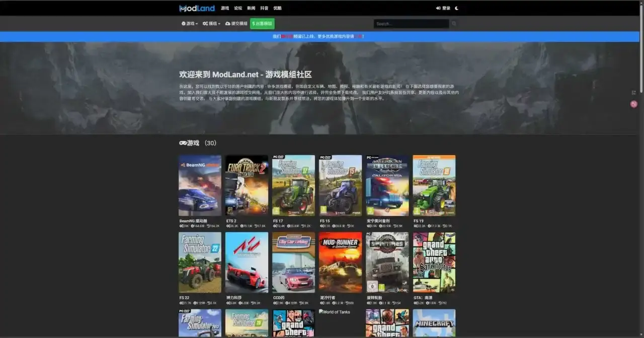Screen dimensions: 644x338
Task: Open the GTA San Andreas cover
Action: click(434, 262)
